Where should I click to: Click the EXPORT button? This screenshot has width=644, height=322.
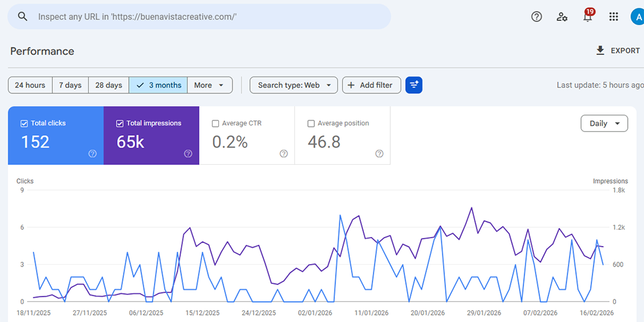(618, 51)
